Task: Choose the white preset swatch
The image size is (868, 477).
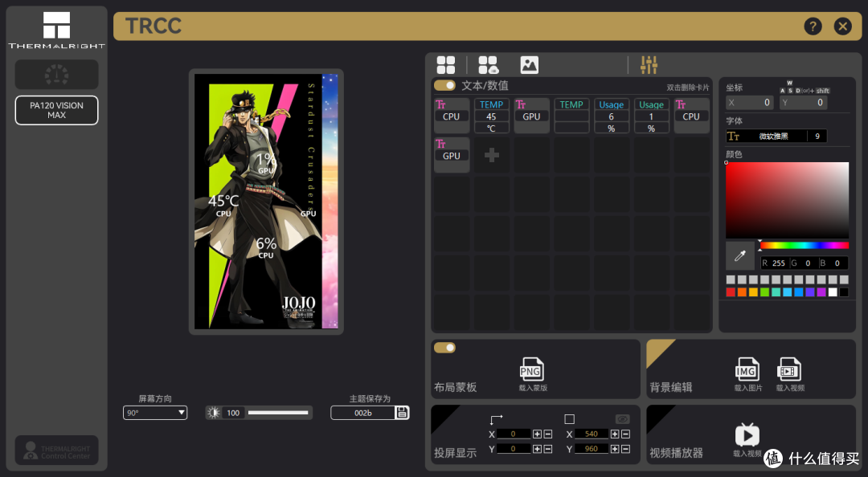Action: [x=833, y=292]
